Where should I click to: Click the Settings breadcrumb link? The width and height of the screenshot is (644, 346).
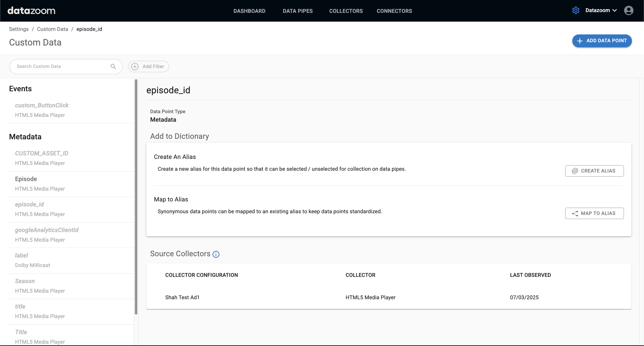coord(19,29)
